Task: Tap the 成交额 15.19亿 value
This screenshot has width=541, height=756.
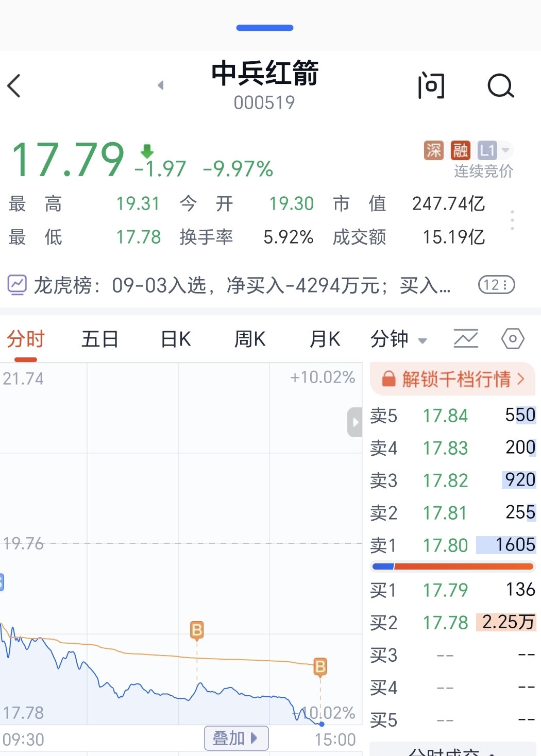Action: (454, 237)
